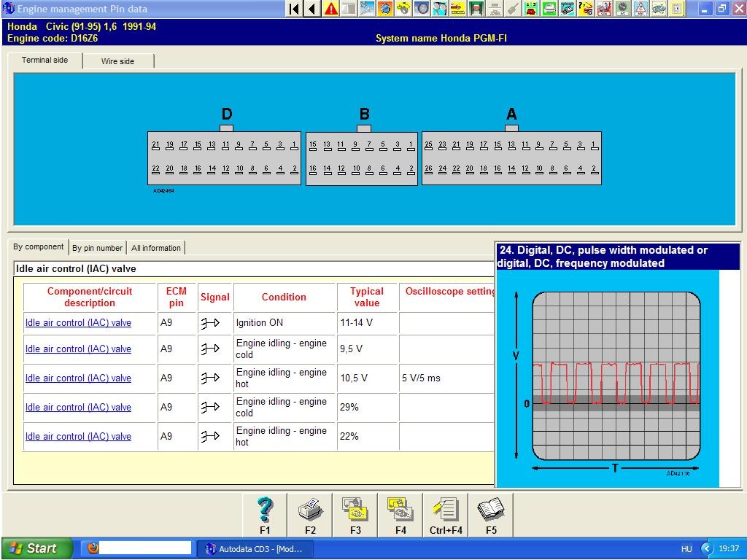The height and width of the screenshot is (560, 747).
Task: Click the grey A/C dial icon
Action: click(622, 9)
